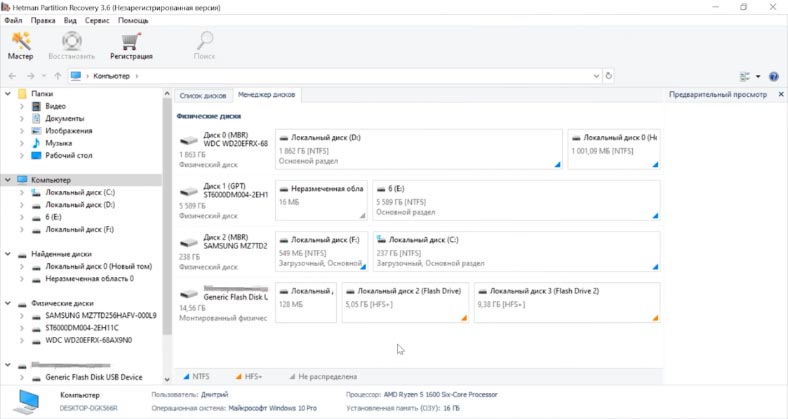Select Рабочий стол in folder tree

pos(68,155)
